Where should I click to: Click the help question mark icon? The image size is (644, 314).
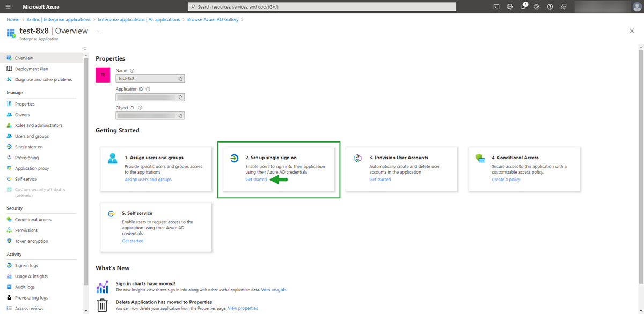[x=551, y=6]
